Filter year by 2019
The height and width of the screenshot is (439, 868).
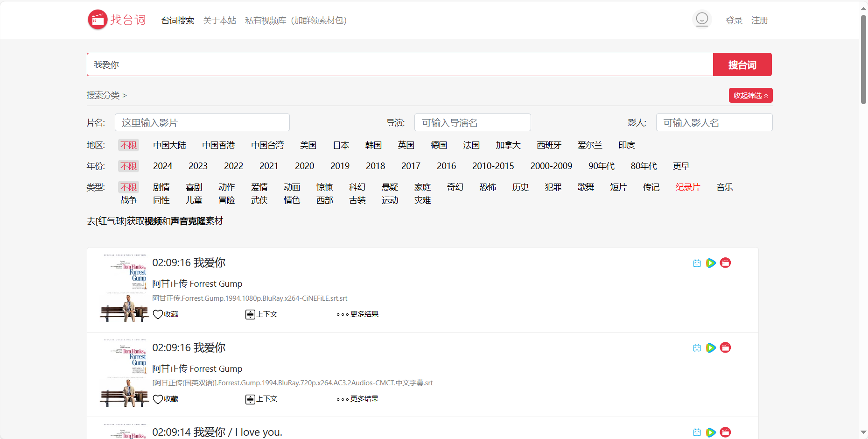340,166
